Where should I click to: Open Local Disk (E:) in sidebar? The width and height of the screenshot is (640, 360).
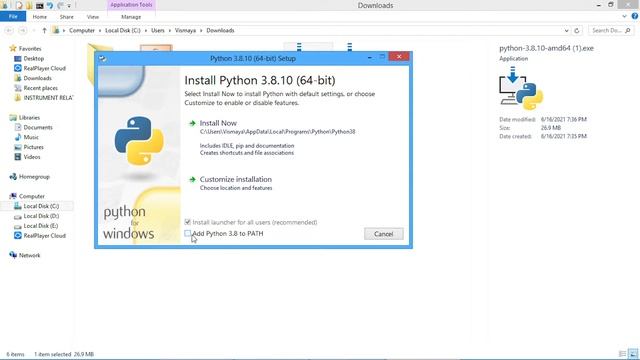click(x=41, y=226)
